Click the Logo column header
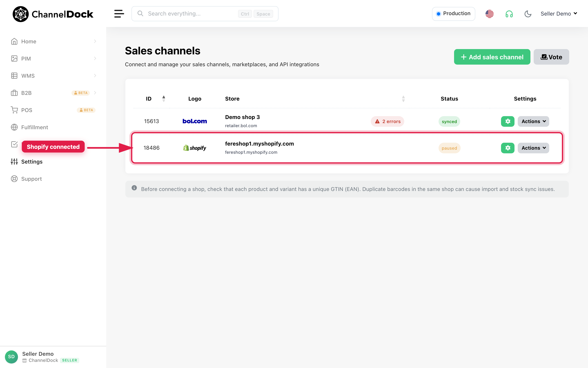The image size is (588, 368). click(x=195, y=99)
